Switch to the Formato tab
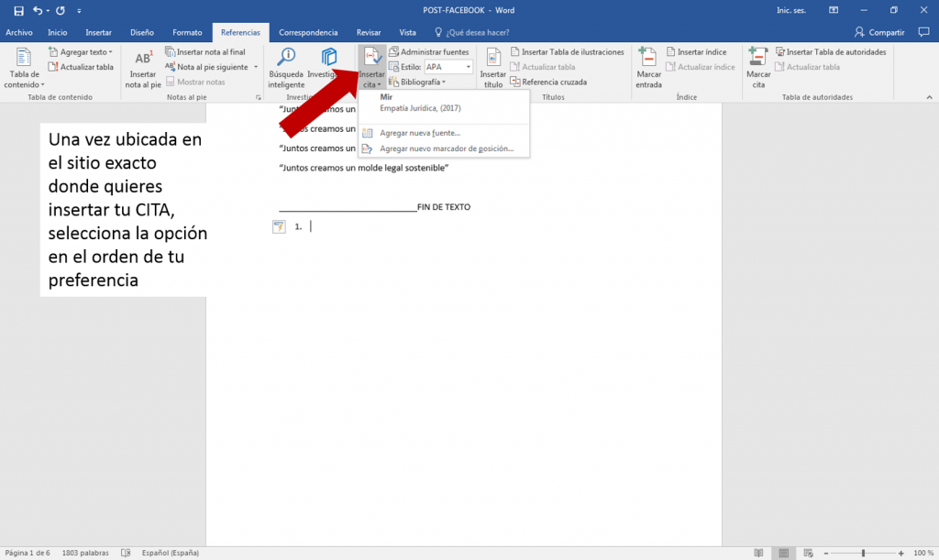 pos(187,32)
